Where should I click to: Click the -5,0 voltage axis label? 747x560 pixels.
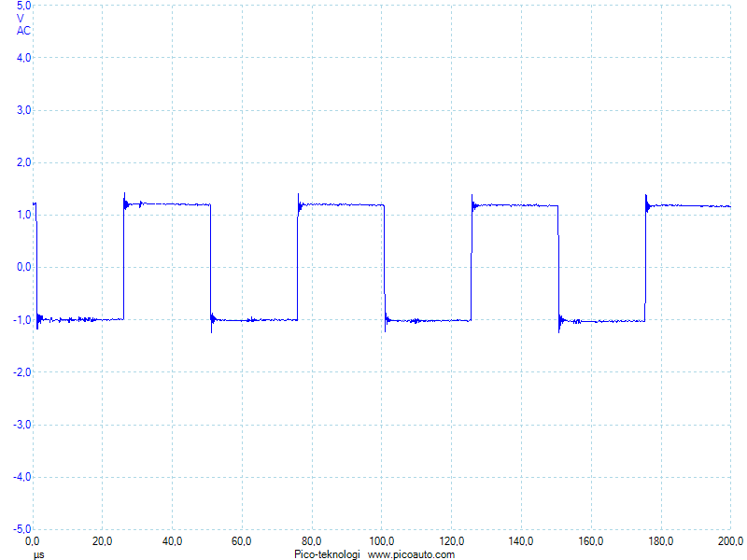point(21,529)
